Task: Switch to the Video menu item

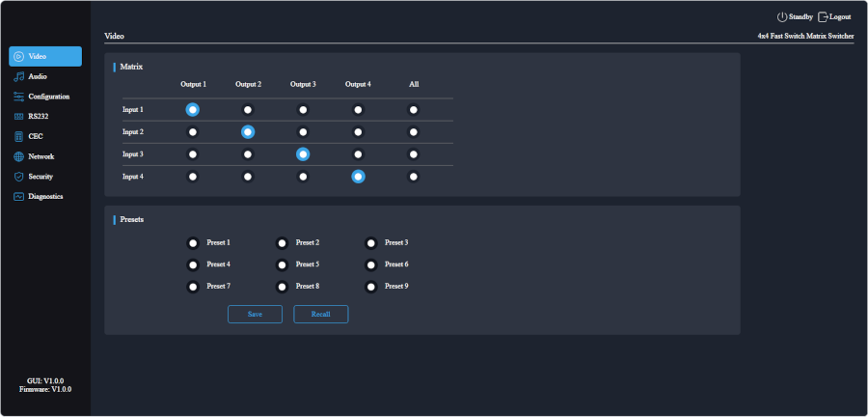Action: pyautogui.click(x=45, y=56)
